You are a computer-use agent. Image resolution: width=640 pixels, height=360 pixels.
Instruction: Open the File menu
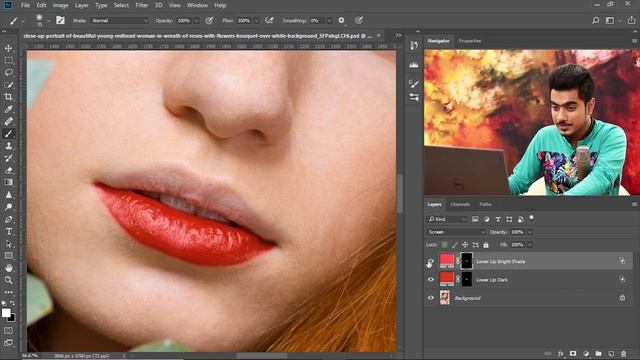(x=25, y=5)
